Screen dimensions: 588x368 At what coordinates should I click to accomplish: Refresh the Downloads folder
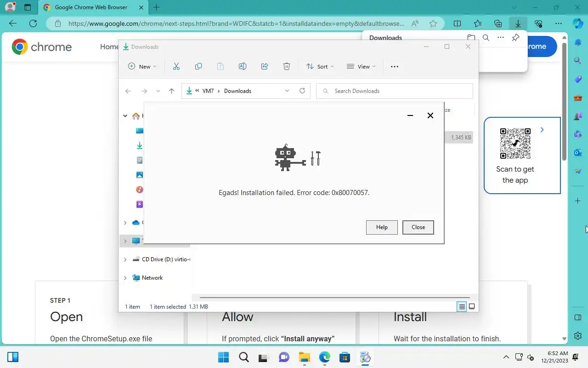(302, 91)
